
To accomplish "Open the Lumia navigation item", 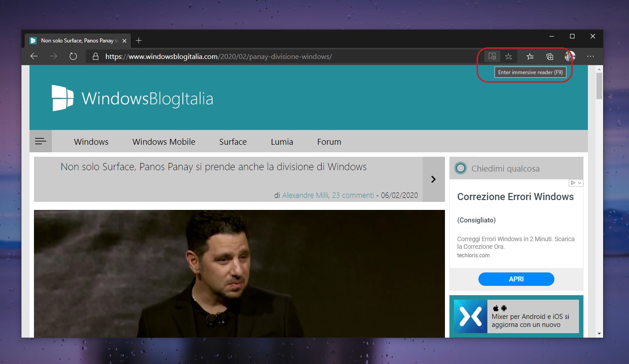I will (282, 142).
